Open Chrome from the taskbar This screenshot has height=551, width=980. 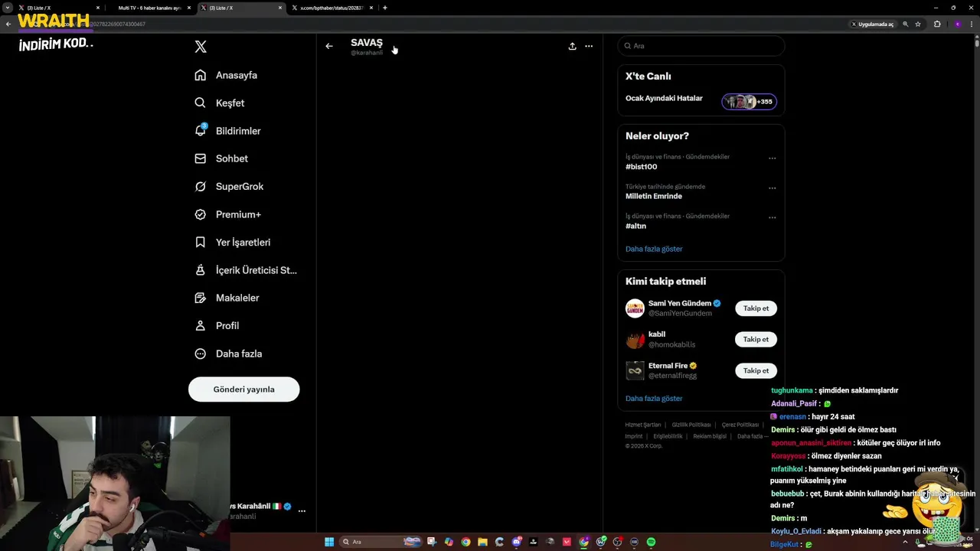pyautogui.click(x=465, y=542)
